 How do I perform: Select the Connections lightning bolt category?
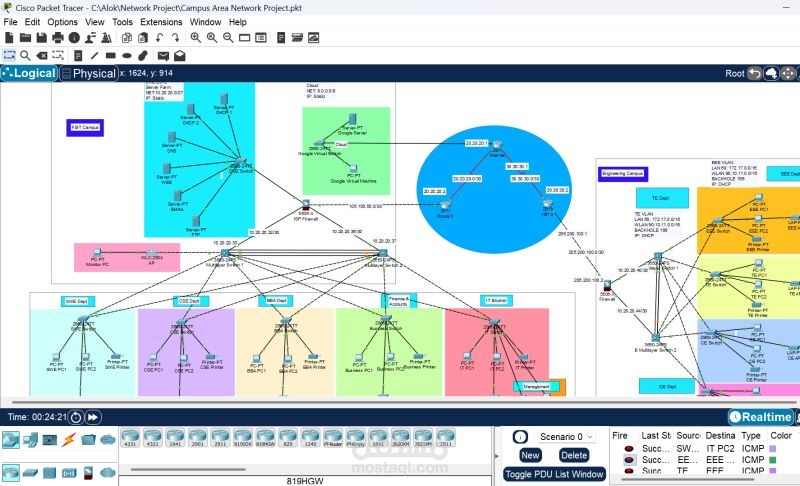coord(68,439)
